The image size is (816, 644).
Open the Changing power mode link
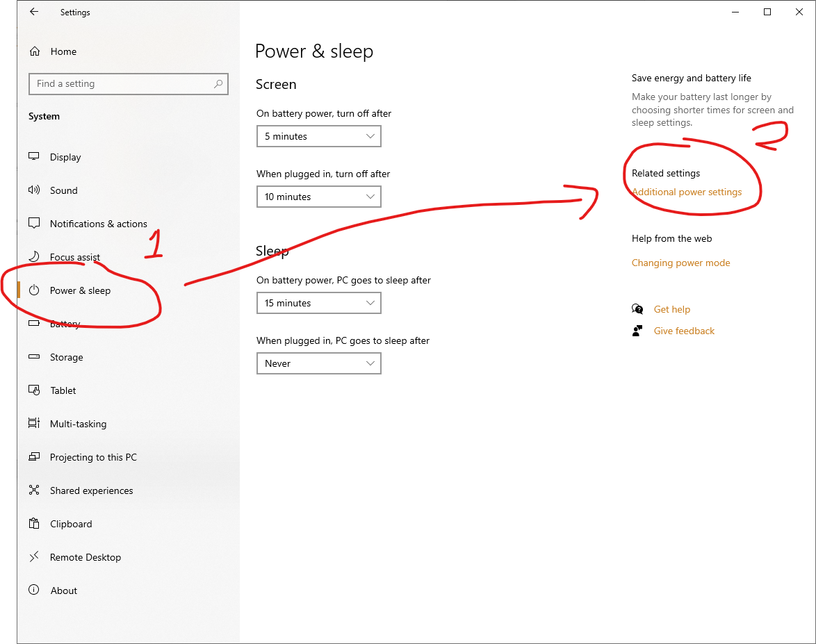tap(680, 263)
